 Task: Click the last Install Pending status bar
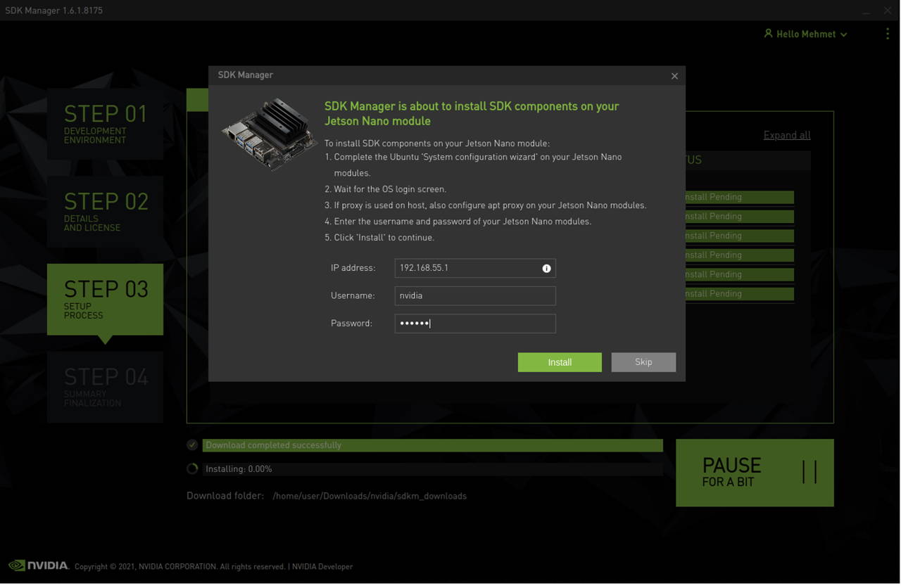click(x=739, y=294)
